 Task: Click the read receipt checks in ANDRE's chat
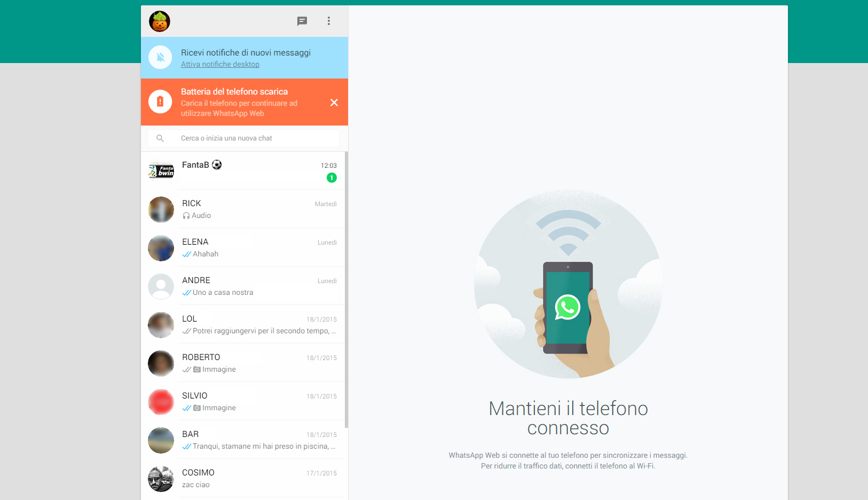(x=186, y=292)
